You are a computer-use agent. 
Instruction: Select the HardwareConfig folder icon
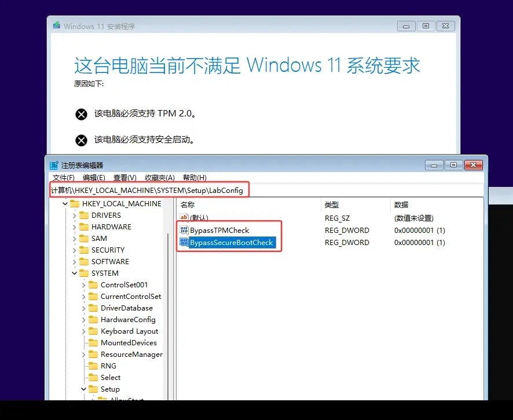[93, 320]
